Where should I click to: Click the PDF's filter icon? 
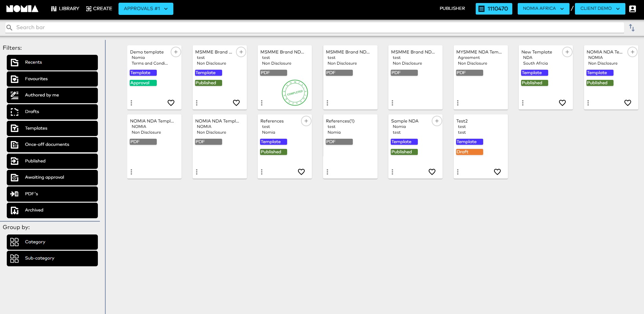tap(15, 194)
